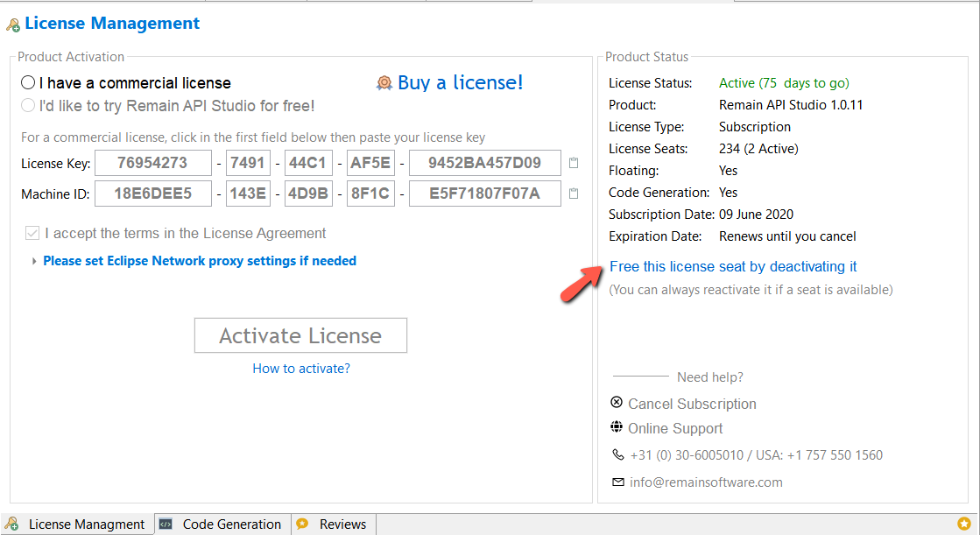The height and width of the screenshot is (535, 980).
Task: Click the Cancel Subscription link
Action: point(692,405)
